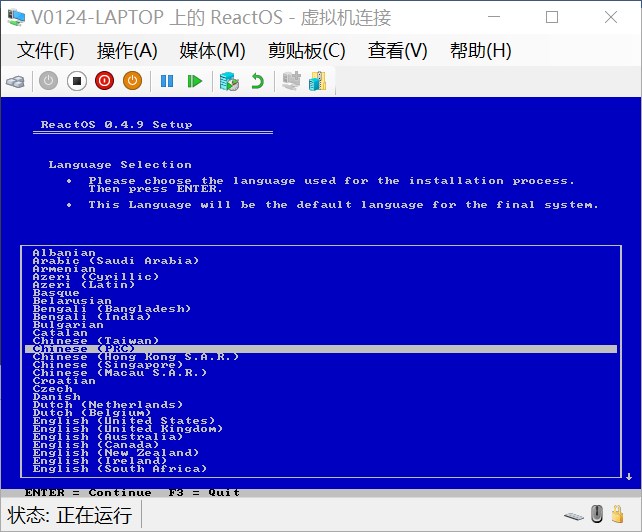Open the 操作(A) menu
The height and width of the screenshot is (532, 642).
tap(127, 51)
